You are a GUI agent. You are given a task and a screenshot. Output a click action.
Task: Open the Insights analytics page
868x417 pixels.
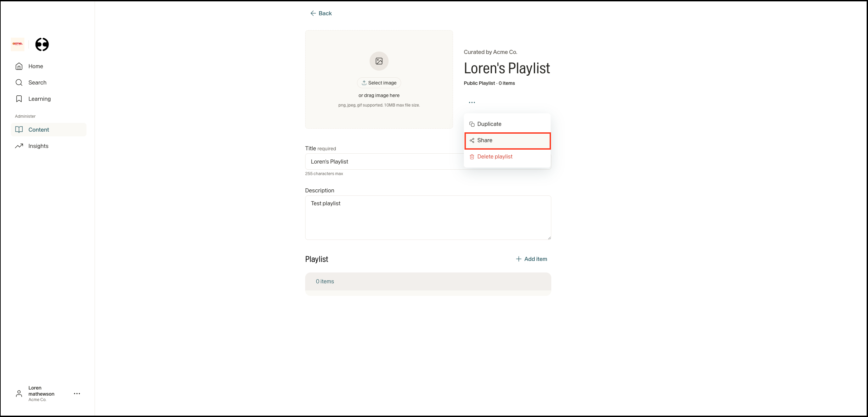pos(38,146)
